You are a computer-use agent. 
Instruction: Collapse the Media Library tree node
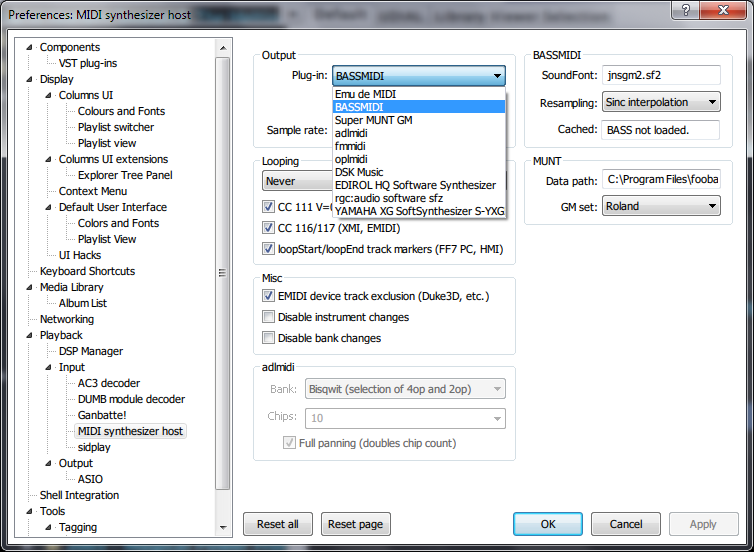coord(29,287)
